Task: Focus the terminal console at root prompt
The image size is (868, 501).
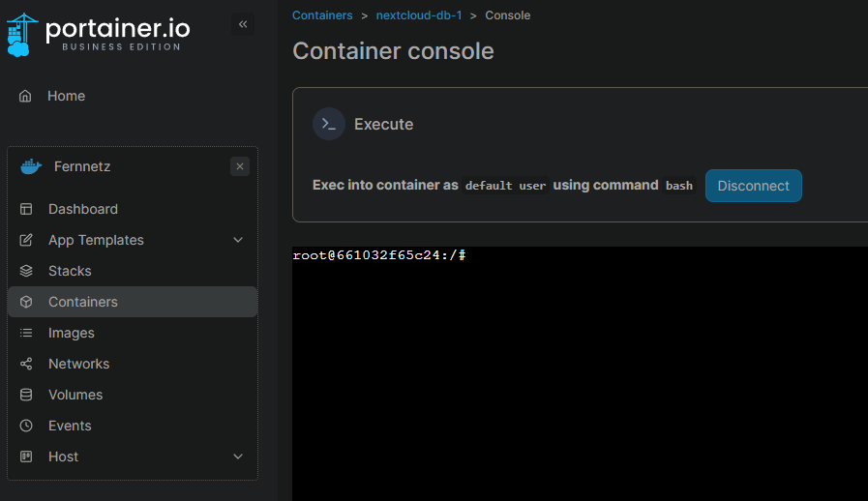Action: coord(579,368)
